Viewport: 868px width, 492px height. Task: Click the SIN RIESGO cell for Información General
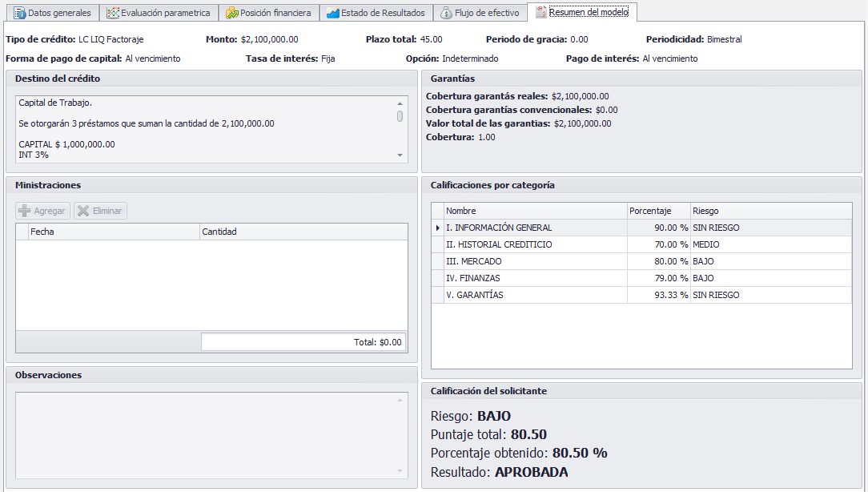click(x=771, y=228)
